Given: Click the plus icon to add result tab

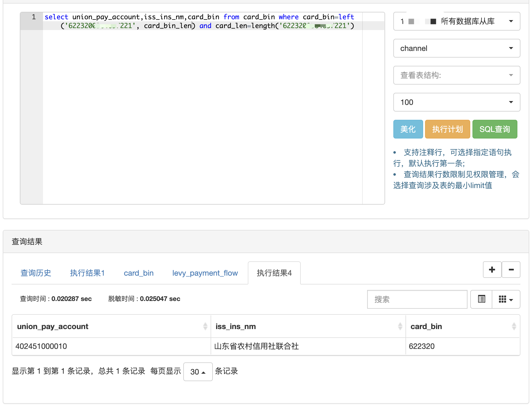Looking at the screenshot, I should pos(492,270).
